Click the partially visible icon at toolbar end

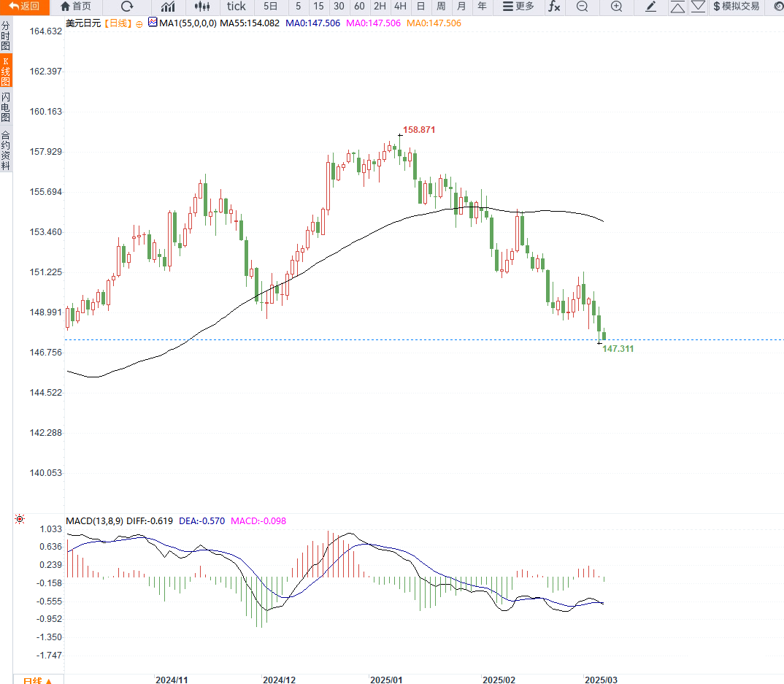(x=778, y=7)
